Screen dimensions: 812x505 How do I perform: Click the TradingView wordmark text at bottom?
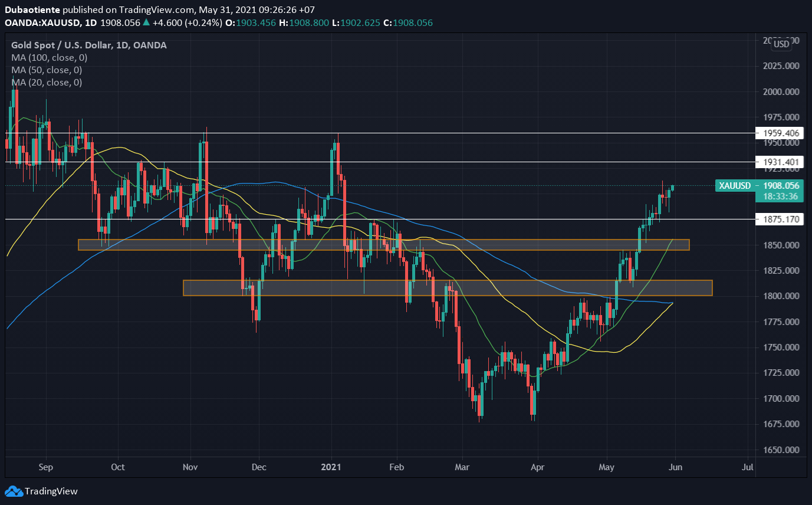click(51, 491)
